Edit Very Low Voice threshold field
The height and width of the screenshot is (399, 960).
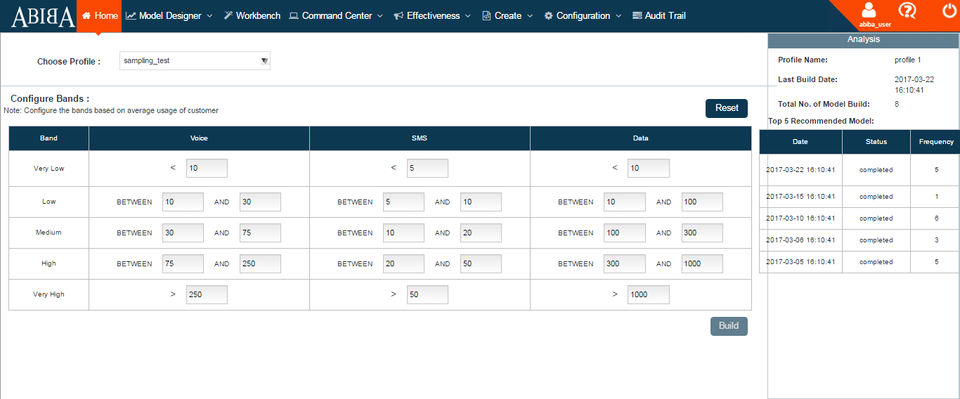click(x=207, y=168)
